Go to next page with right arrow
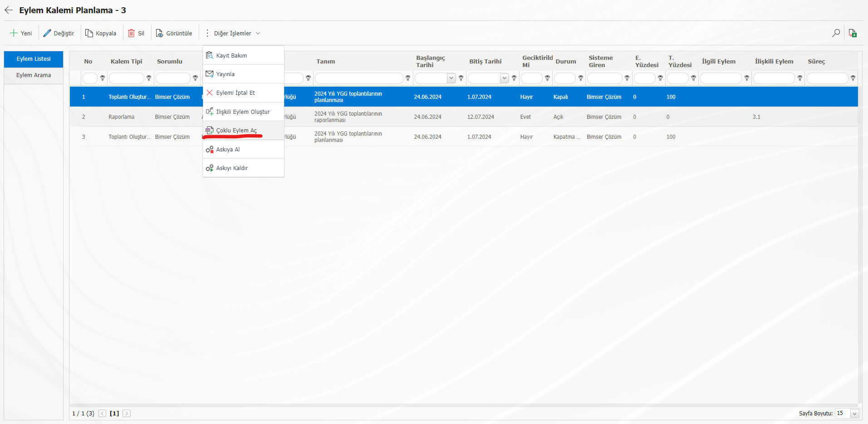868x424 pixels. [x=127, y=414]
